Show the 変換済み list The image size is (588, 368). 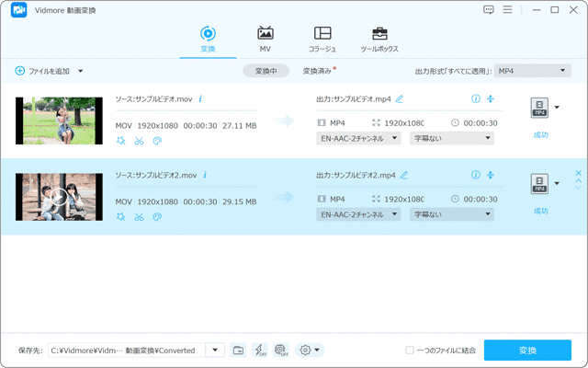pyautogui.click(x=318, y=71)
